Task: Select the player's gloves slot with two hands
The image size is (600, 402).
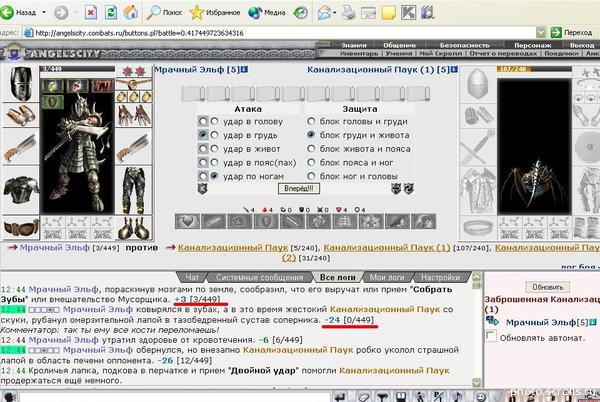Action: [134, 115]
